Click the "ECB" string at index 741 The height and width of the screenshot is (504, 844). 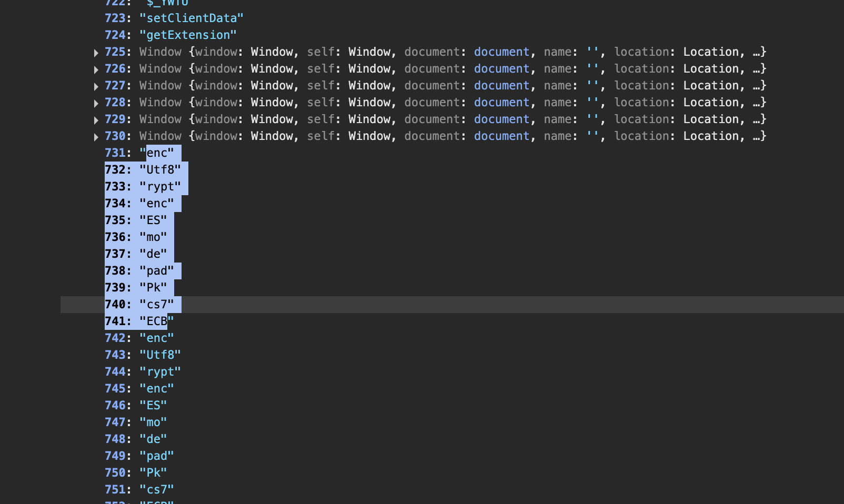156,321
